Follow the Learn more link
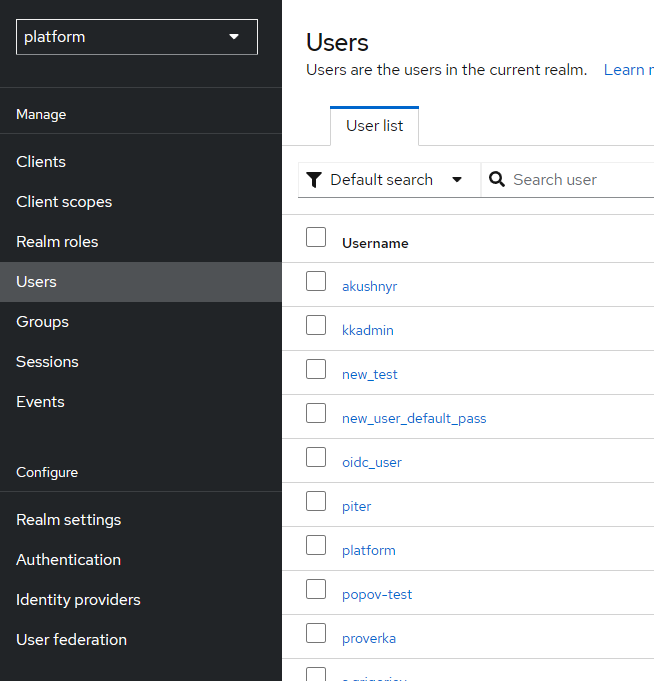654x681 pixels. tap(628, 70)
